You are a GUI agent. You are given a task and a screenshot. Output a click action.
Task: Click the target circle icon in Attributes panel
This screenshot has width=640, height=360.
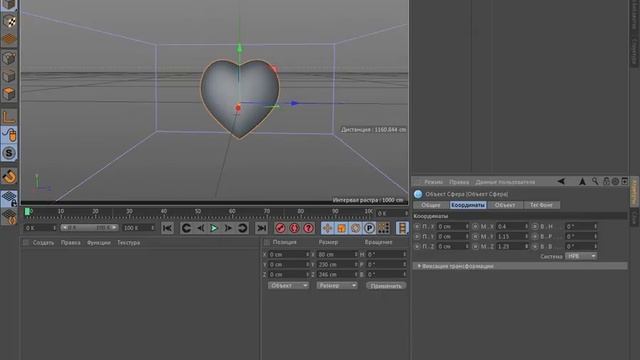coord(616,181)
